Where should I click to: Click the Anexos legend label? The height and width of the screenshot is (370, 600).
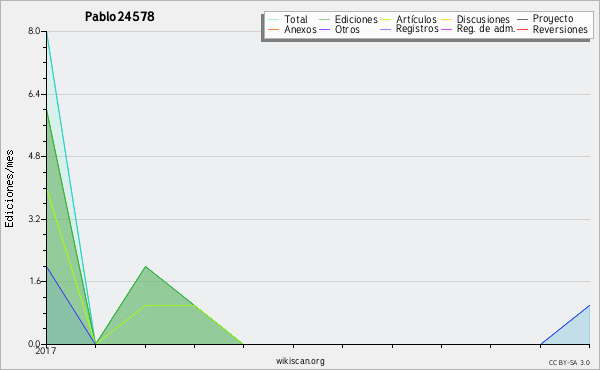pos(300,29)
